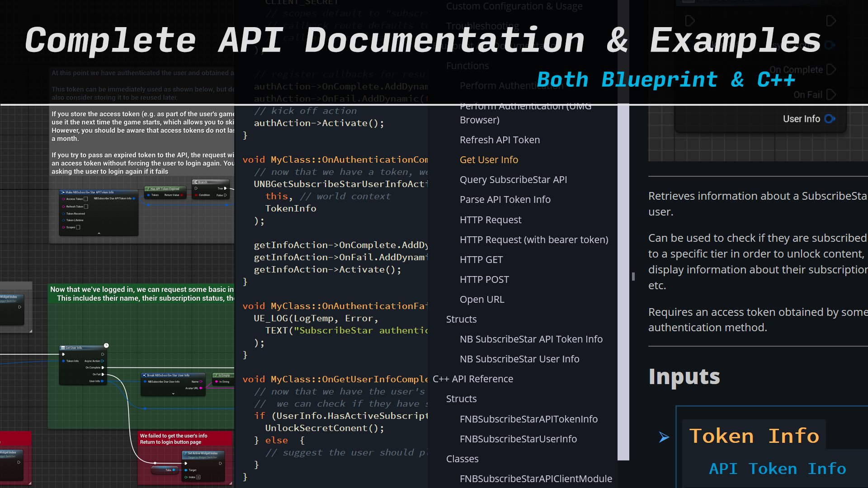Open HTTP GET in the sidebar

[x=481, y=260]
